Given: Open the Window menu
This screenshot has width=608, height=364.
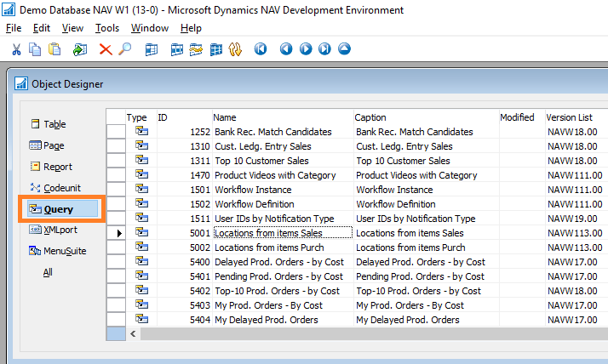Looking at the screenshot, I should click(x=150, y=28).
